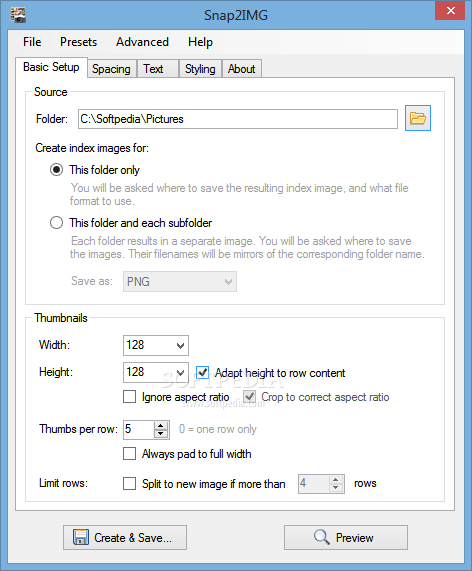472x571 pixels.
Task: Click the 'Create & Save...' button
Action: coord(125,537)
